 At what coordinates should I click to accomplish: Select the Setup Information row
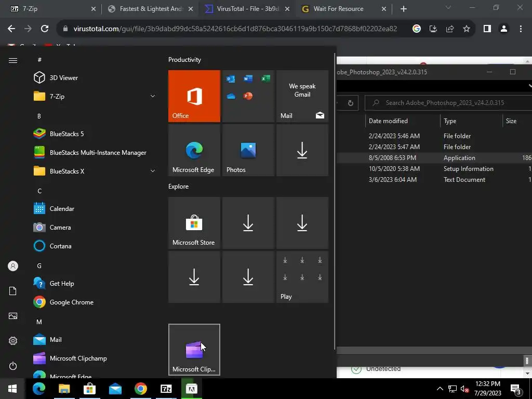(x=434, y=169)
